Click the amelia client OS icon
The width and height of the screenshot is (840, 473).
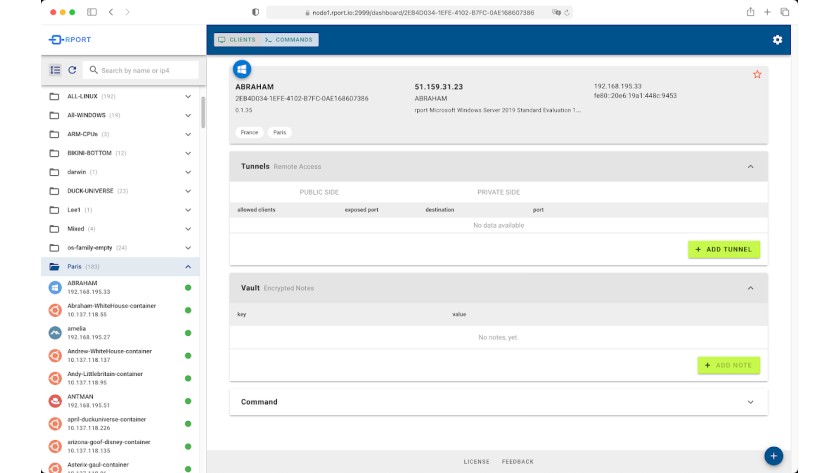(x=55, y=333)
